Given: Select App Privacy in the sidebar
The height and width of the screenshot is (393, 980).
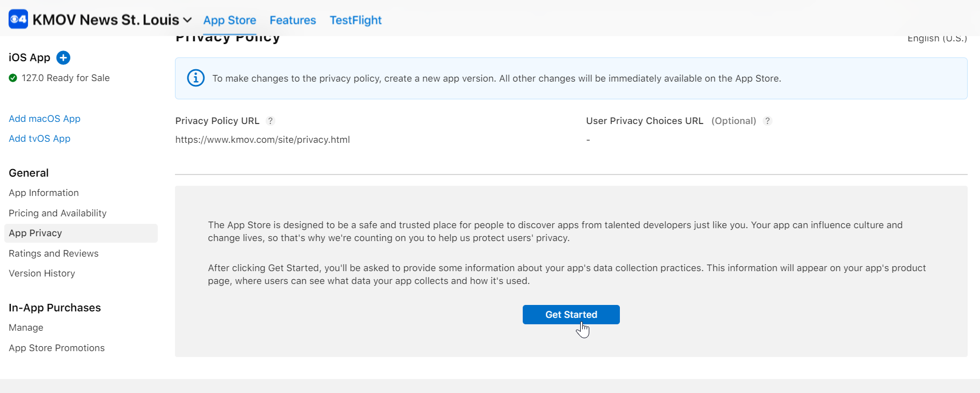Looking at the screenshot, I should point(81,233).
